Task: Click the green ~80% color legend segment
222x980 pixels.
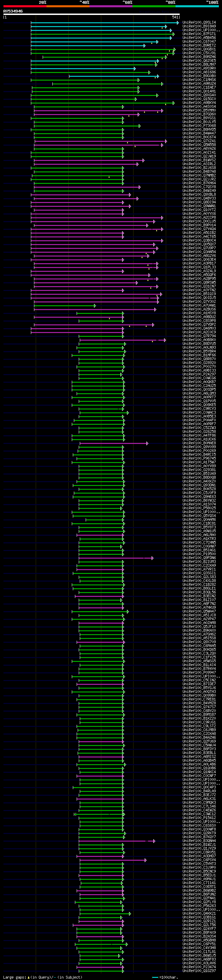Action: coord(154,6)
